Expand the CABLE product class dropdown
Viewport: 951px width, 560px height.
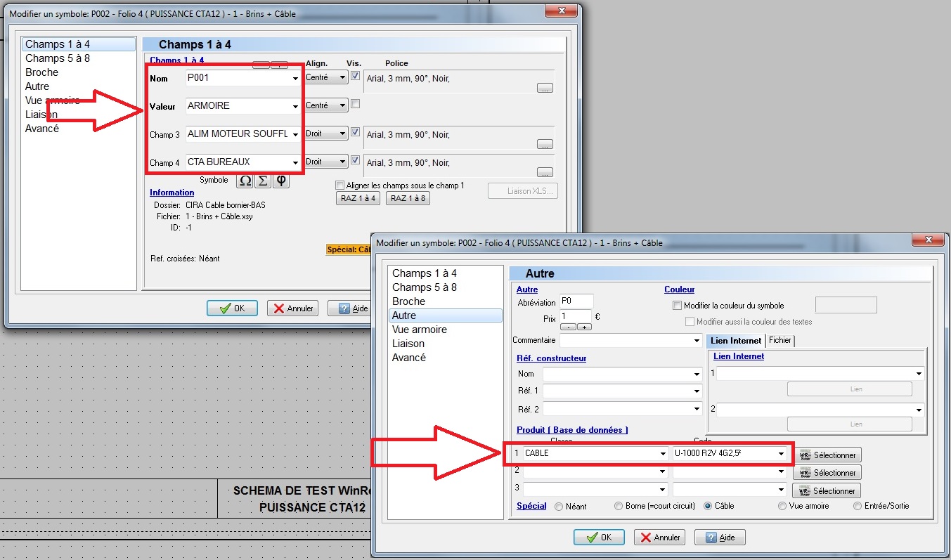[x=663, y=454]
